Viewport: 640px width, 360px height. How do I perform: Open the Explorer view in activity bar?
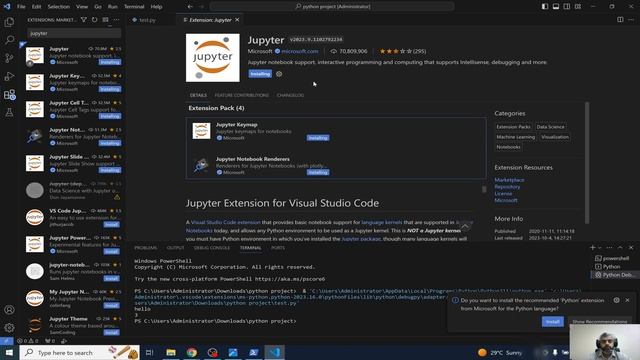click(x=9, y=22)
